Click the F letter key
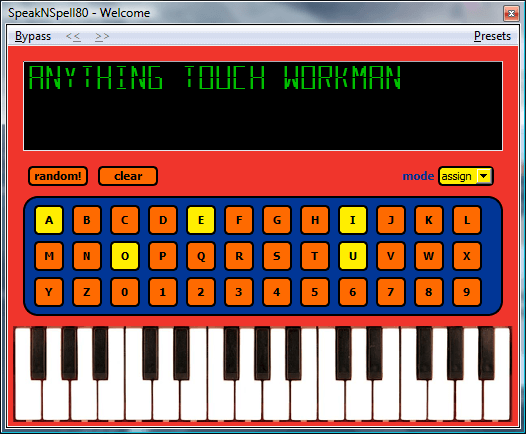Image resolution: width=526 pixels, height=434 pixels. pyautogui.click(x=239, y=220)
